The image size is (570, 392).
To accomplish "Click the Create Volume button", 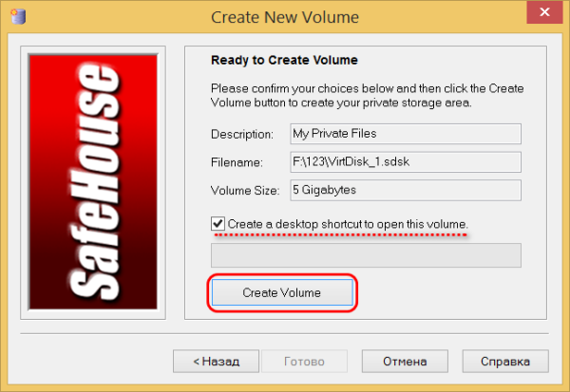I will tap(282, 292).
